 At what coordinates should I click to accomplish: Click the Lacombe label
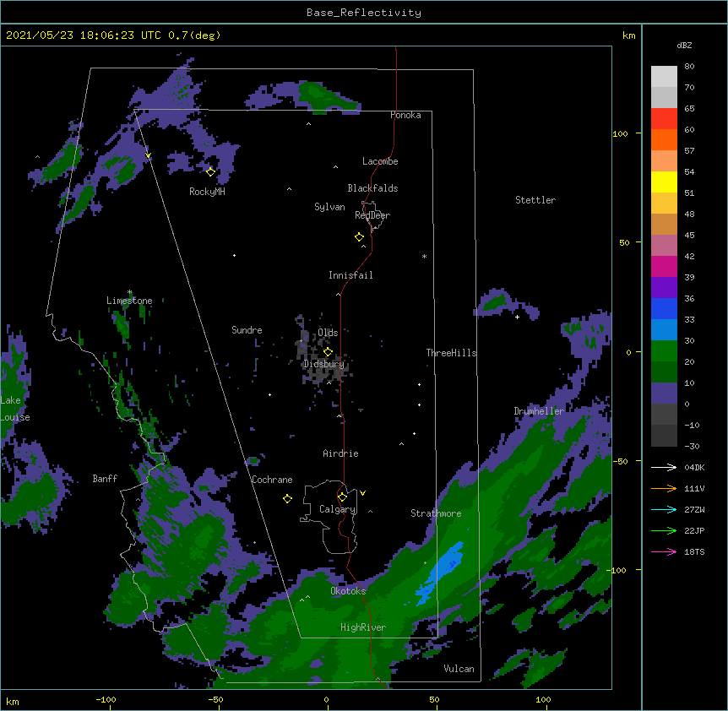click(380, 161)
